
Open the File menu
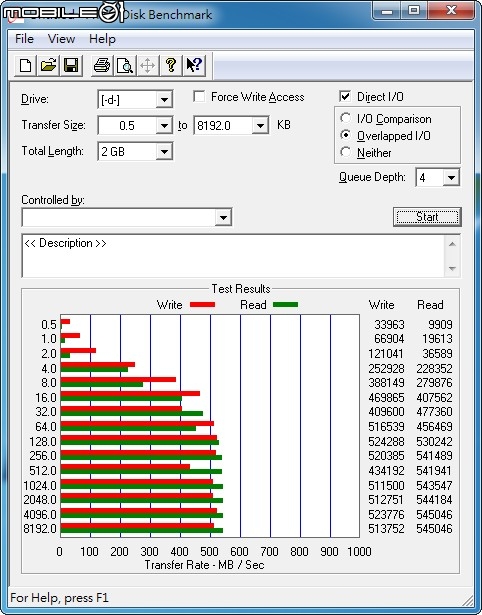[x=24, y=39]
